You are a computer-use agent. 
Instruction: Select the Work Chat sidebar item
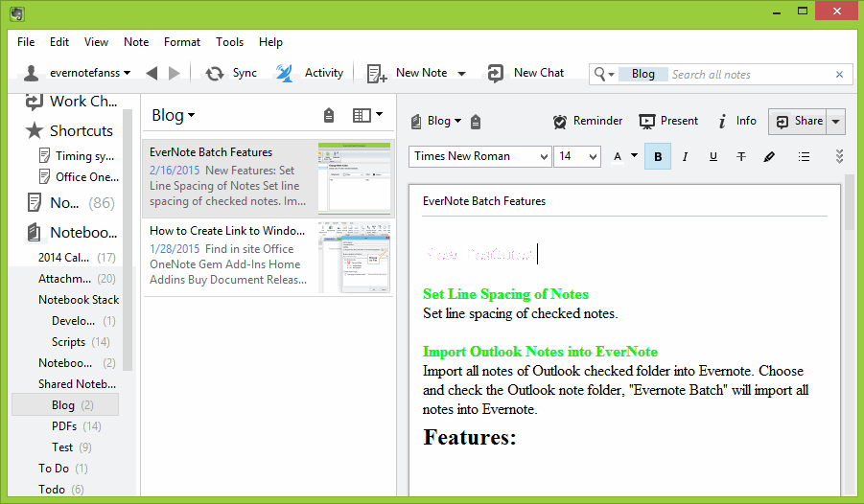(x=71, y=102)
